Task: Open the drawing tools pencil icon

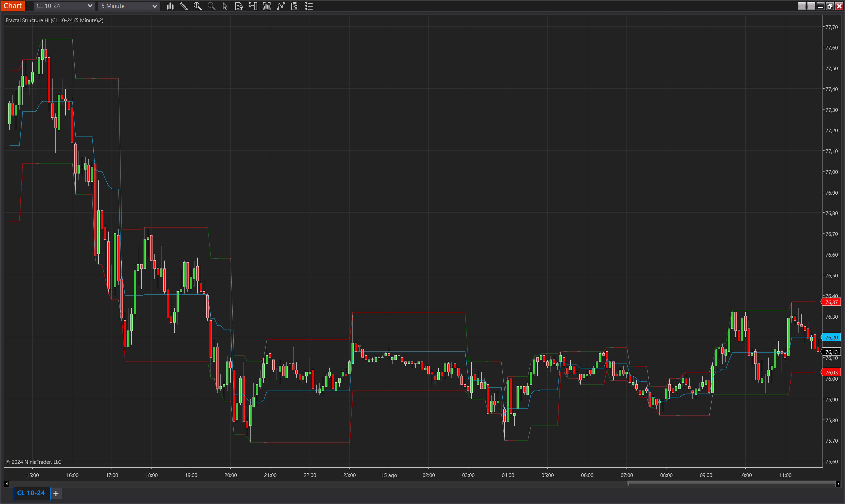Action: (x=184, y=6)
